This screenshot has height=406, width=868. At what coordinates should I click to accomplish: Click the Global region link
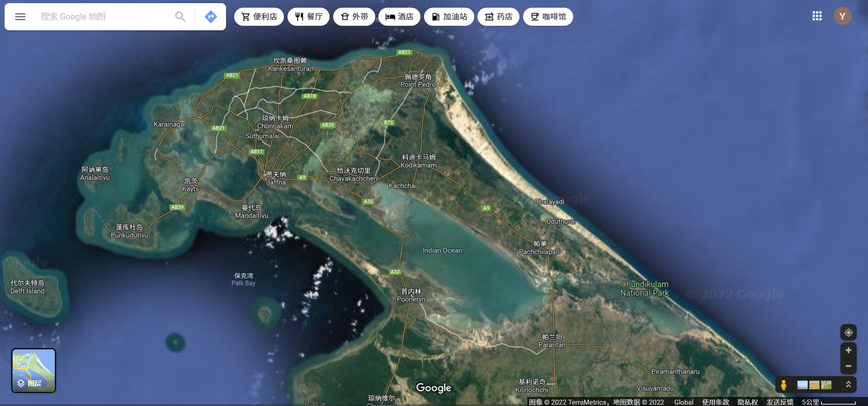(x=684, y=402)
